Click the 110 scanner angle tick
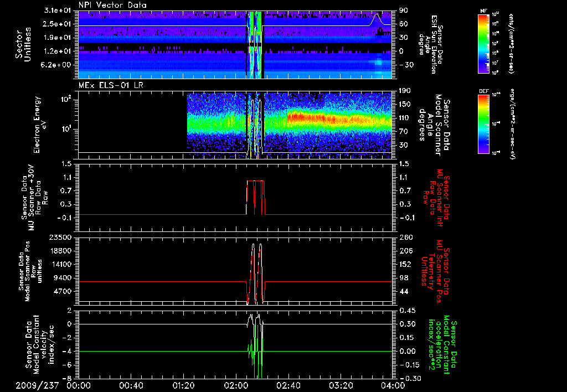 coord(405,118)
